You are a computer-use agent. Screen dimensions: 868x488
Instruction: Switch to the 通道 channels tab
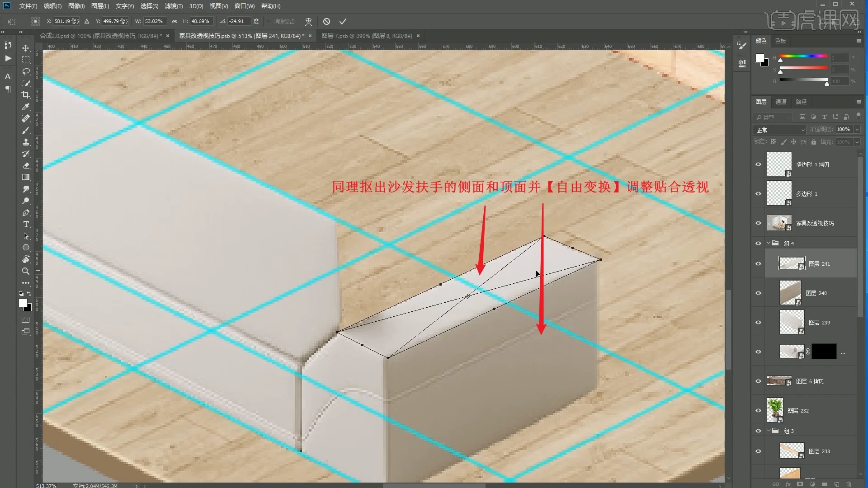(x=781, y=102)
